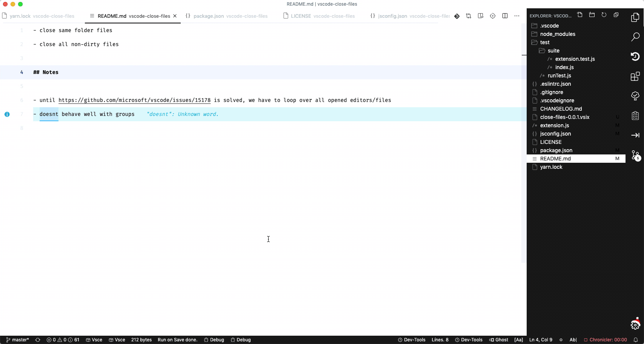The image size is (644, 344).
Task: Open the Search view in the activity bar
Action: click(x=635, y=37)
